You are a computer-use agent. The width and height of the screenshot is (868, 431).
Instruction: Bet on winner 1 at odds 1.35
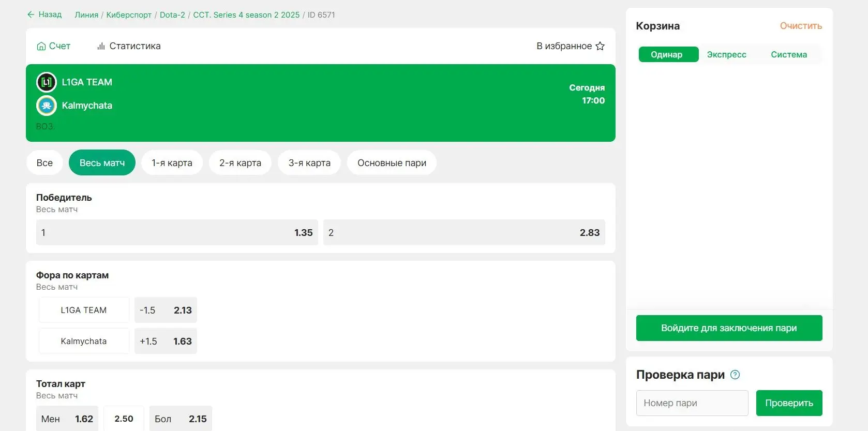(177, 233)
